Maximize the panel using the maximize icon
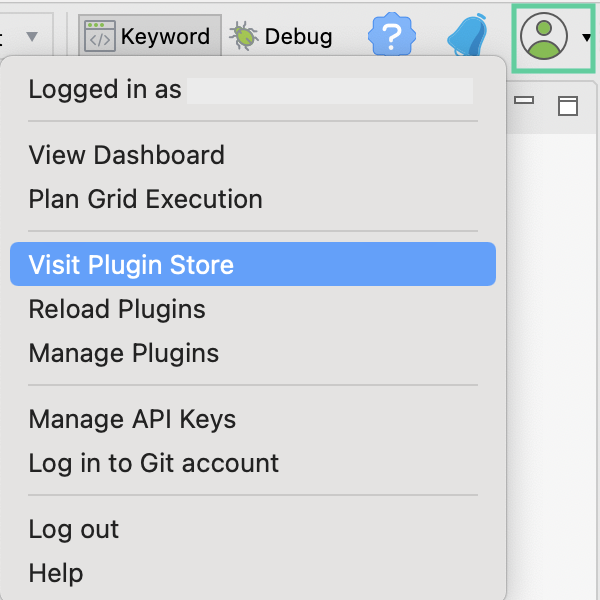 pos(568,105)
